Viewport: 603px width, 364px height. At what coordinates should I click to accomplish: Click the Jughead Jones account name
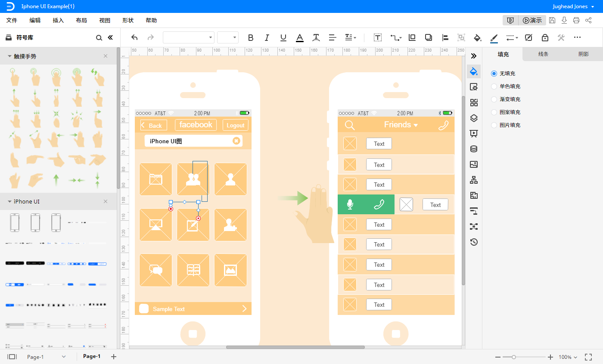[x=570, y=6]
